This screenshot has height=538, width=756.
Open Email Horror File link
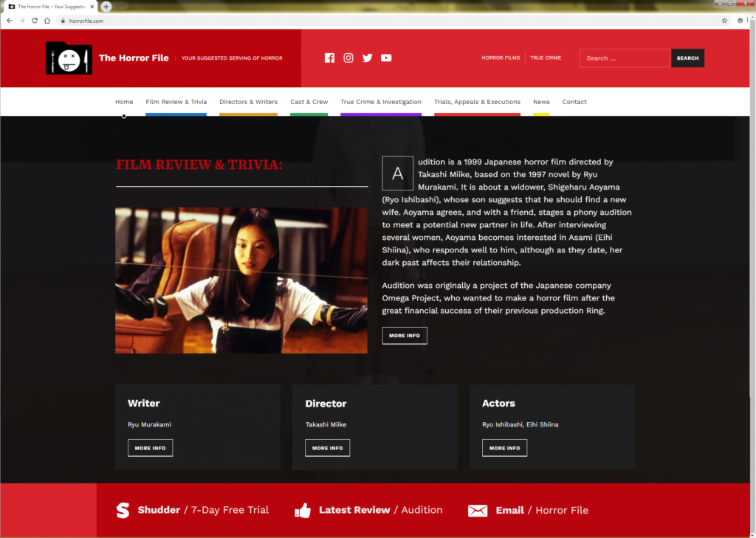[x=542, y=511]
